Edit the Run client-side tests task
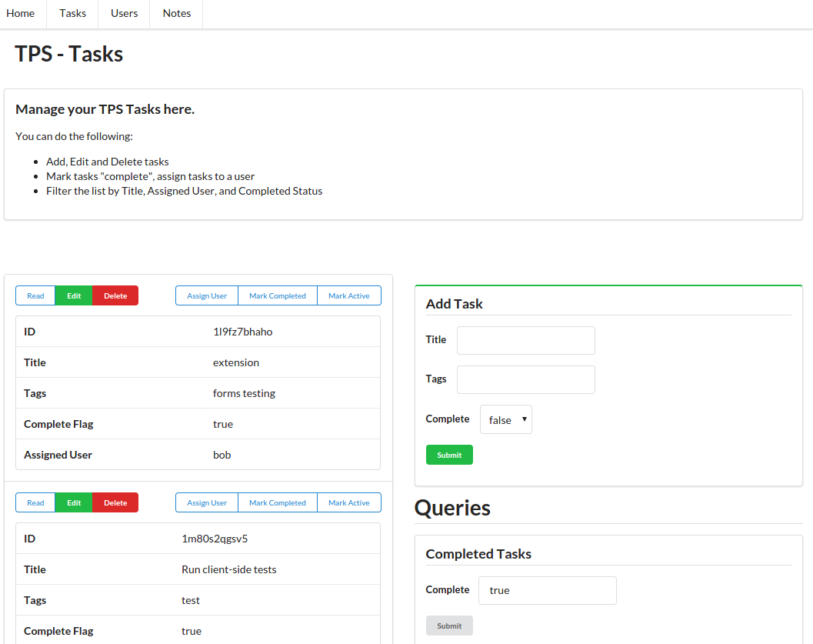Screen dimensions: 813x644 click(74, 502)
